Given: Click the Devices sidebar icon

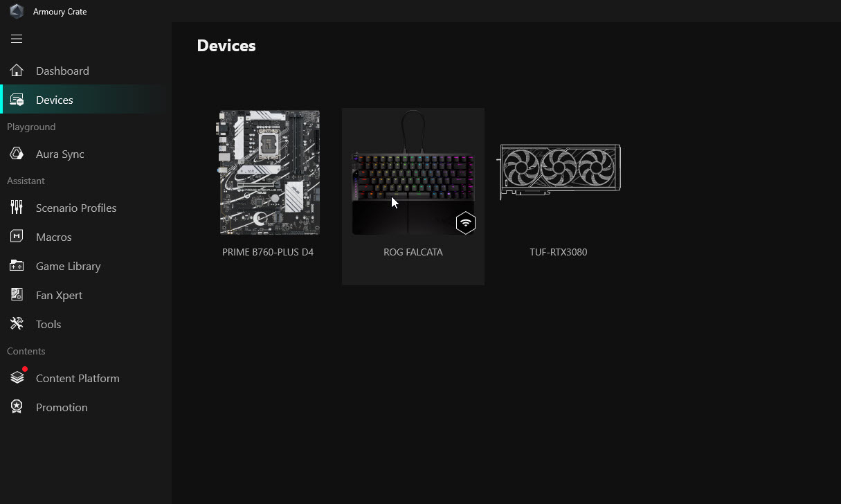Looking at the screenshot, I should tap(17, 100).
